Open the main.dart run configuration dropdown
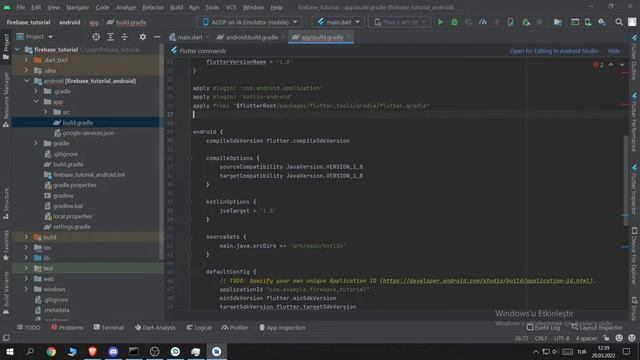Screen dimensions: 640x360 point(338,22)
